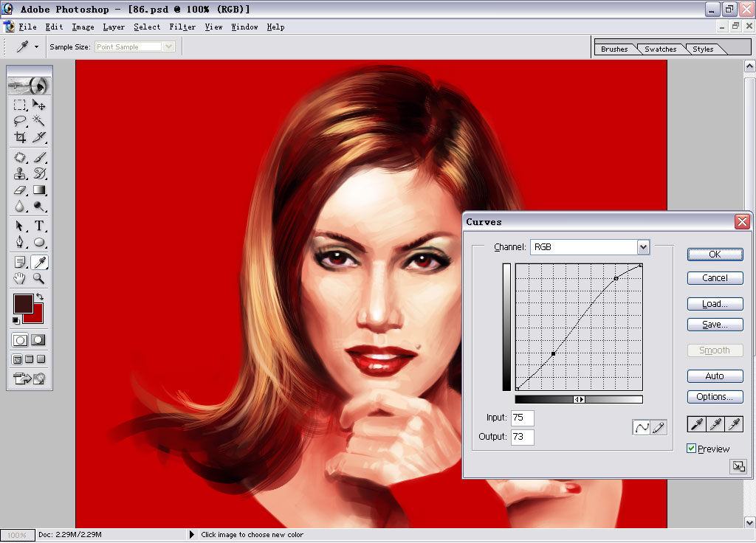Switch to the Styles tab

pos(703,49)
